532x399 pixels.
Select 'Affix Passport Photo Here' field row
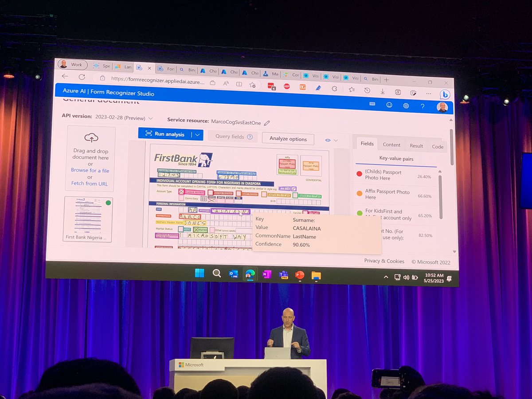(396, 195)
